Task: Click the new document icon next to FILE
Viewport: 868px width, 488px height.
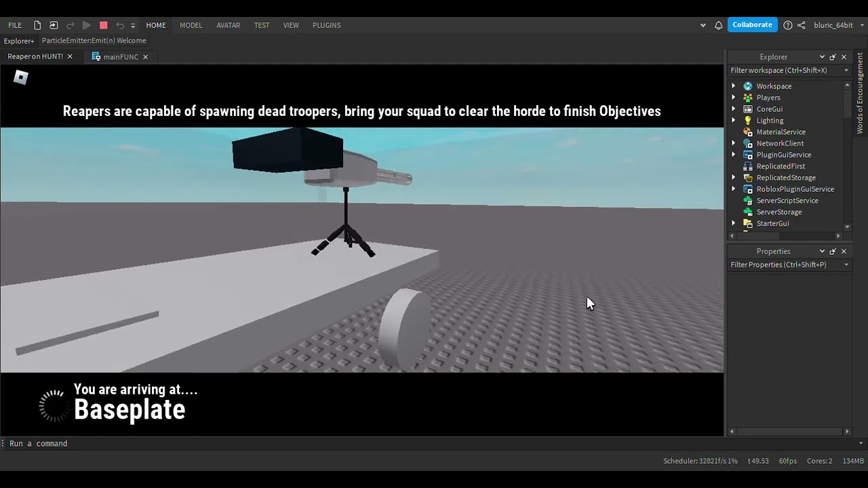Action: 37,24
